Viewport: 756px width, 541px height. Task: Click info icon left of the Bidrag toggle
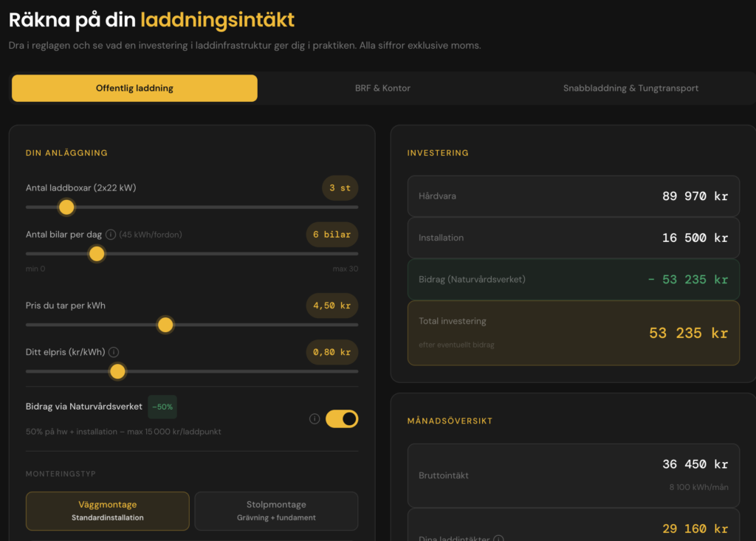pos(315,419)
